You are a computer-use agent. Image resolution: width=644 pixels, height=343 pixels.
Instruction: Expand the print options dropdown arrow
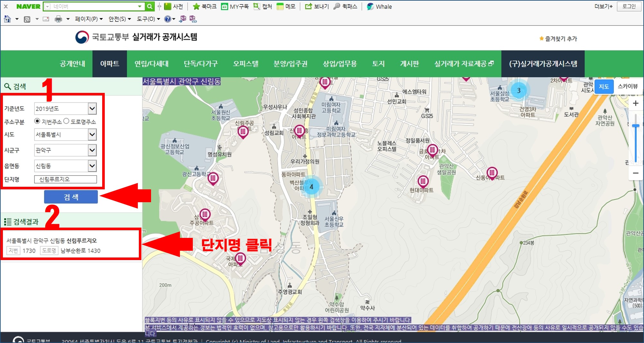pos(68,19)
